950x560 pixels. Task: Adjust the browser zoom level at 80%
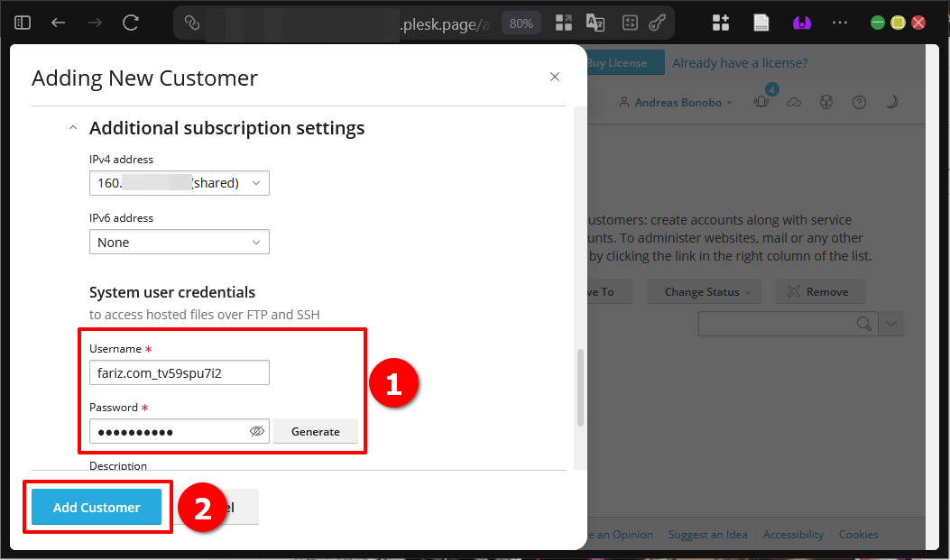tap(521, 23)
